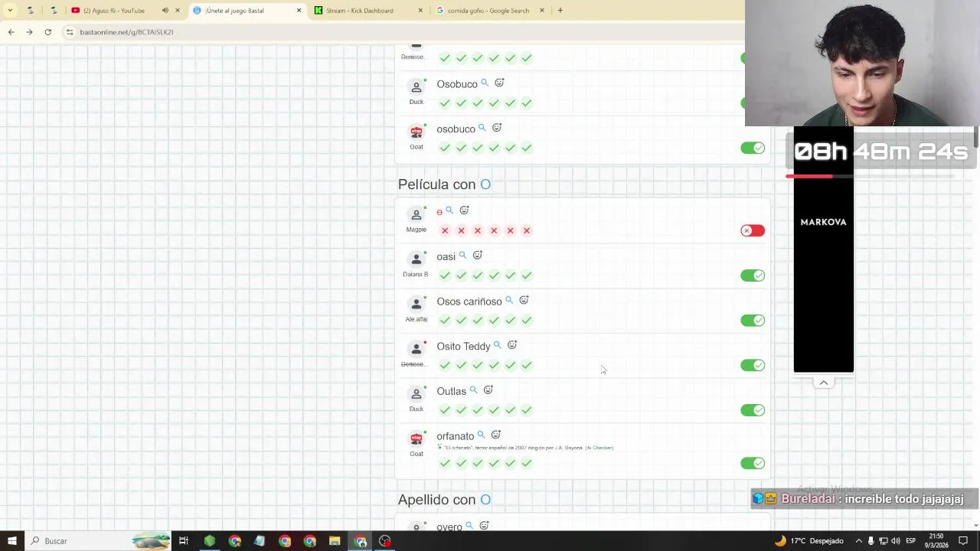Enable the red switch for Magpie's answer

pos(753,230)
